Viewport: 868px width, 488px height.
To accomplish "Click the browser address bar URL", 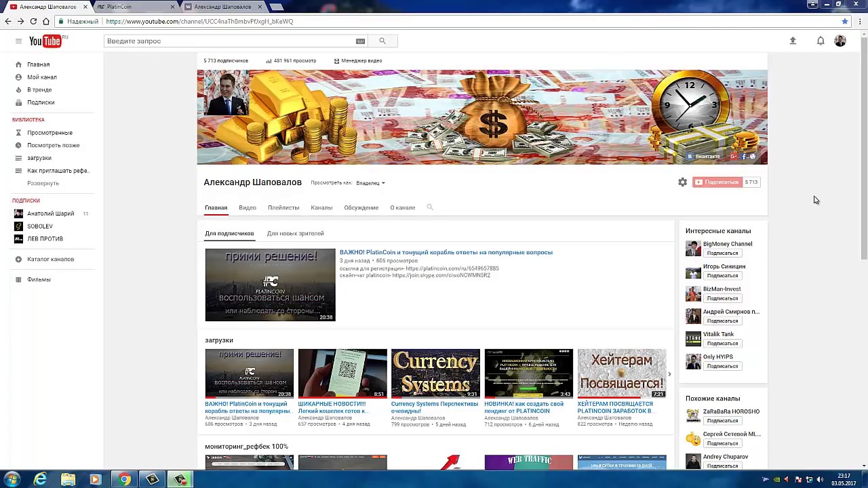I will [x=199, y=21].
